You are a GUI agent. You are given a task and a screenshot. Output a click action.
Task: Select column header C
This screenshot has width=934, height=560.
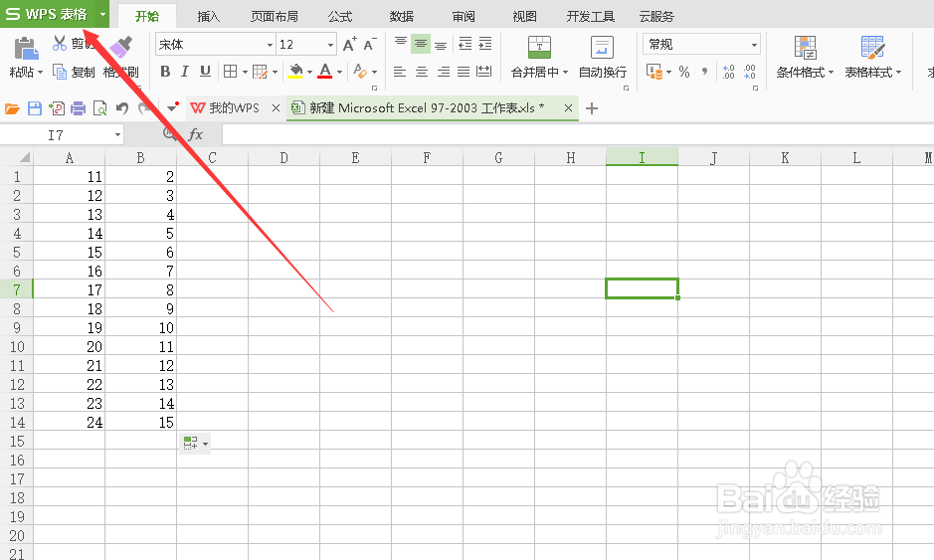click(212, 158)
